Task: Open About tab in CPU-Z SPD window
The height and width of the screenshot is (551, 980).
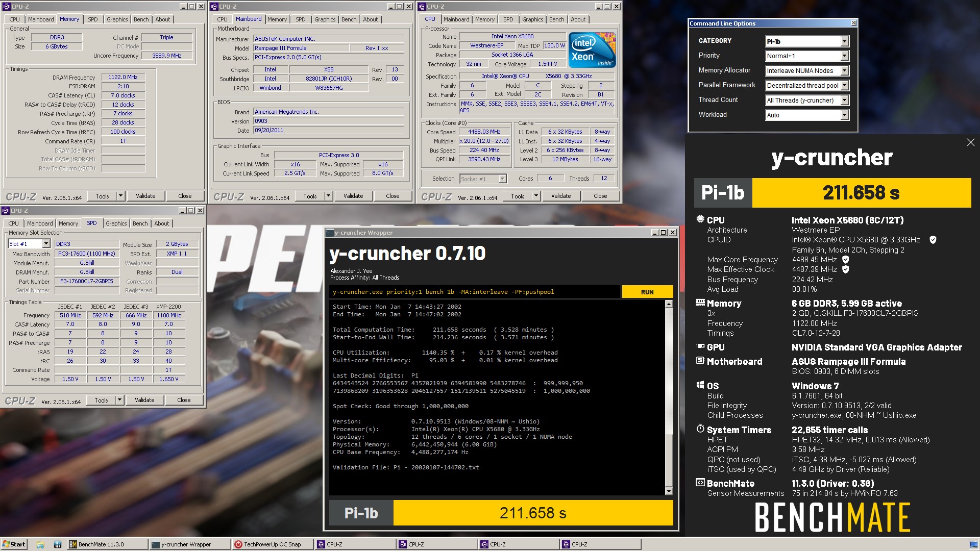Action: tap(161, 223)
